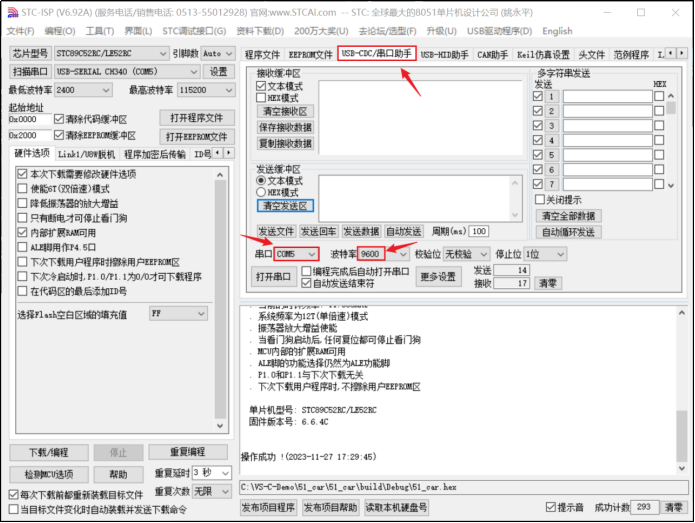Expand 最高波特率 115200 dropdown
The image size is (695, 523).
click(x=229, y=90)
